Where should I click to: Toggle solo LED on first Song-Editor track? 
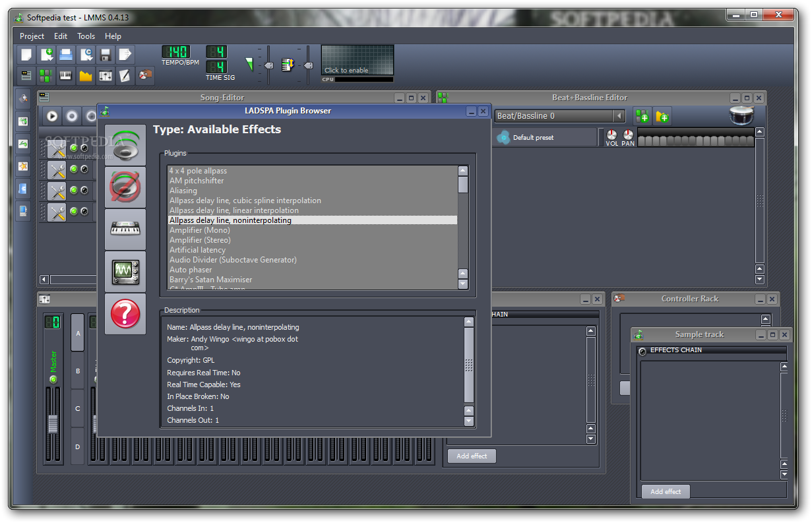coord(84,148)
